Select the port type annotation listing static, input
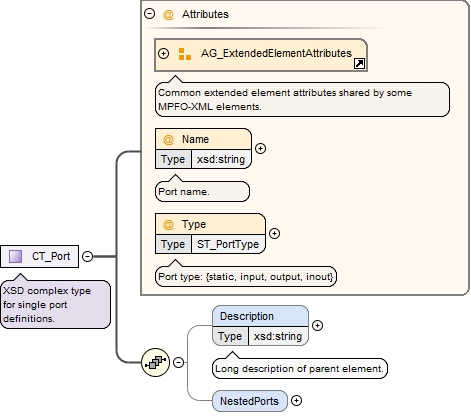471x417 pixels. click(x=246, y=277)
